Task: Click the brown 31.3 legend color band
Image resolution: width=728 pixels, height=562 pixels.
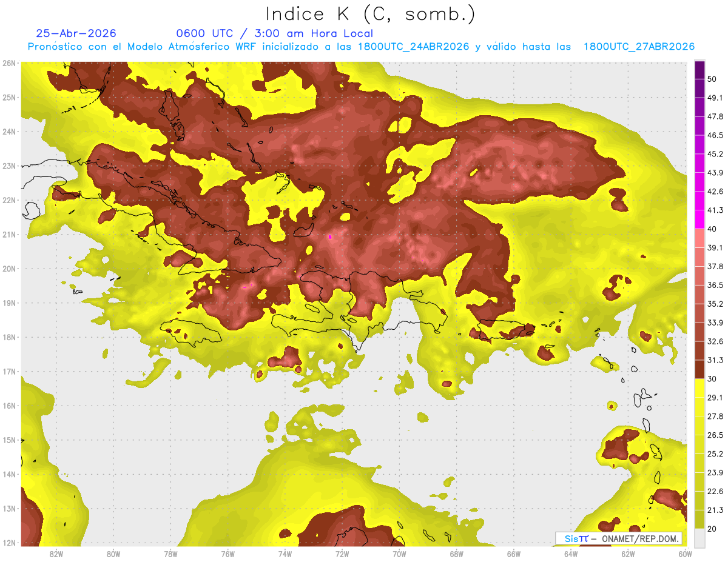Action: 699,369
